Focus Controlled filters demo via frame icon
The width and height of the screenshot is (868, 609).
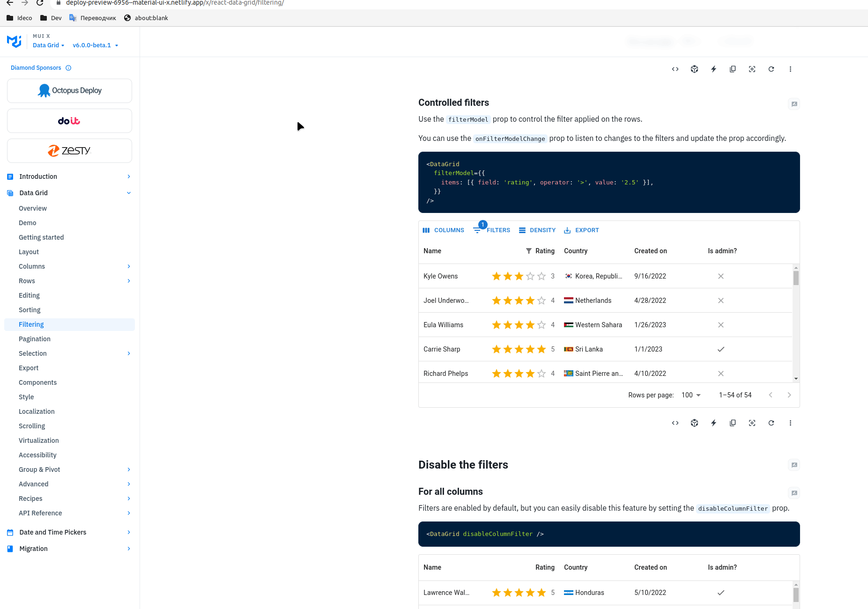pyautogui.click(x=752, y=423)
